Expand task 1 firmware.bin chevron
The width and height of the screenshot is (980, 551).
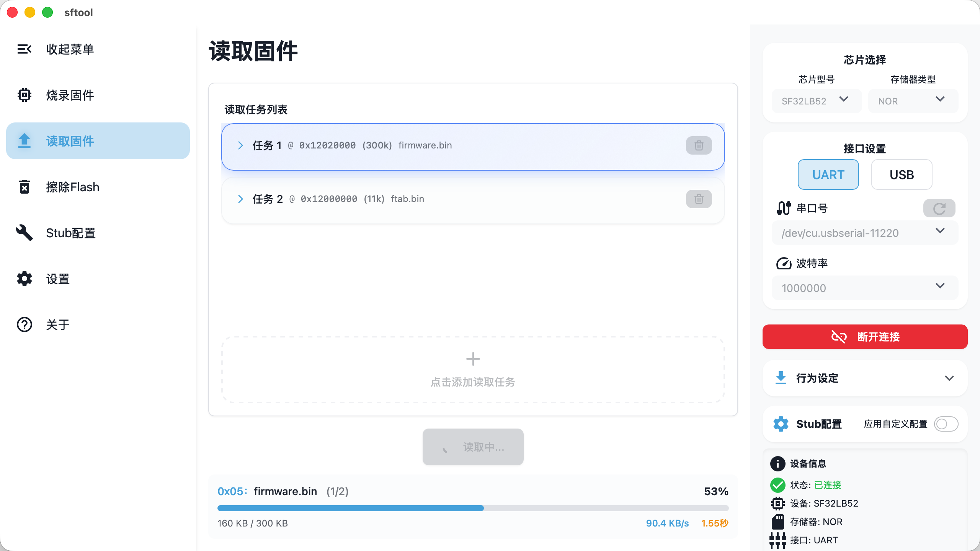pos(240,145)
